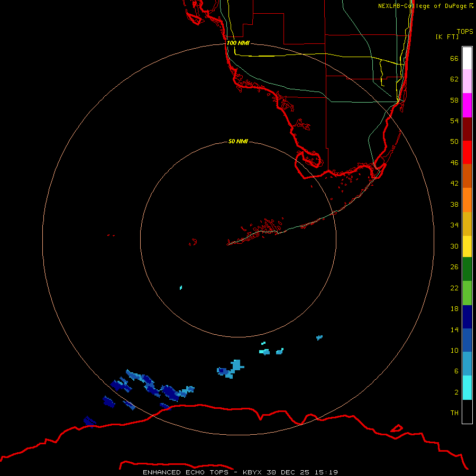
Task: Click the "34" legend value
Action: 454,225
